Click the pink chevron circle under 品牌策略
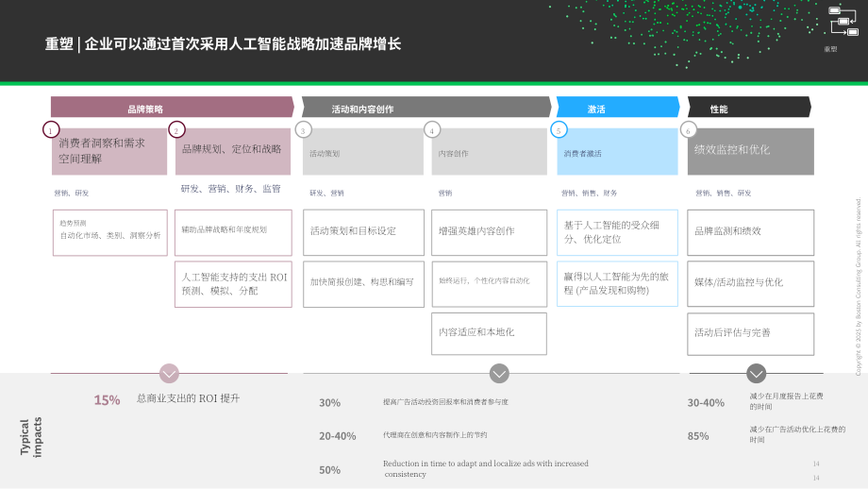 (x=170, y=373)
